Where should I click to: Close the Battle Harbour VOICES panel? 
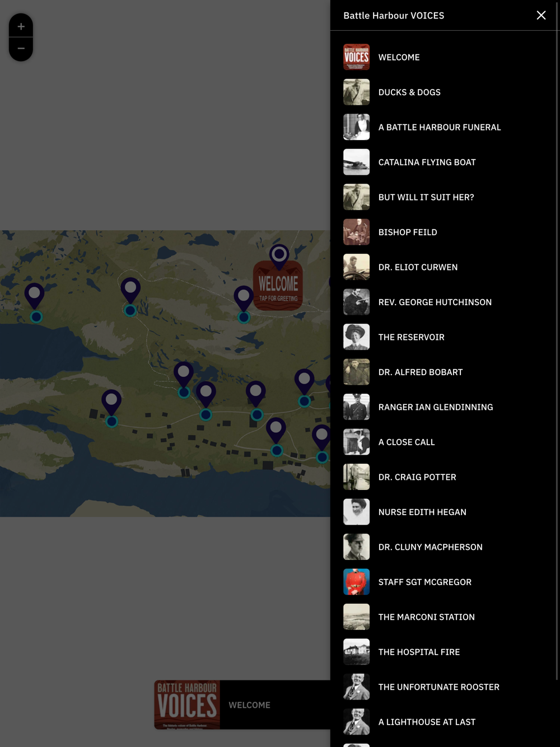pyautogui.click(x=541, y=15)
